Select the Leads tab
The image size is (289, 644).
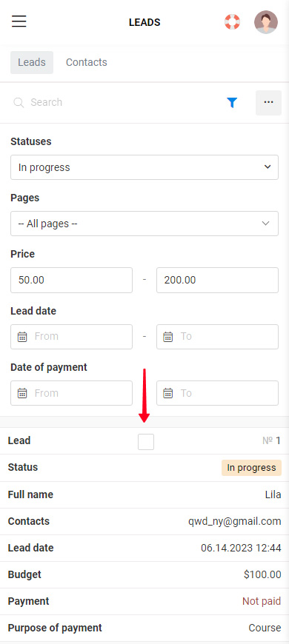pos(32,62)
